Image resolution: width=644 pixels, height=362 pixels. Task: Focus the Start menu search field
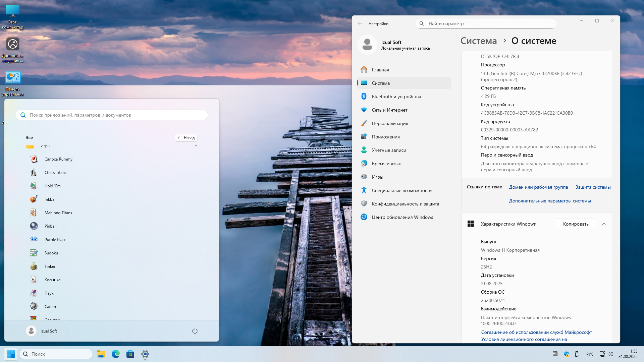pyautogui.click(x=112, y=115)
